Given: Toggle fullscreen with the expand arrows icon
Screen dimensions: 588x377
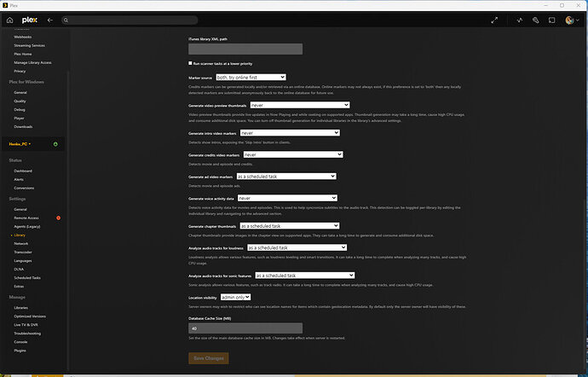Looking at the screenshot, I should 494,20.
